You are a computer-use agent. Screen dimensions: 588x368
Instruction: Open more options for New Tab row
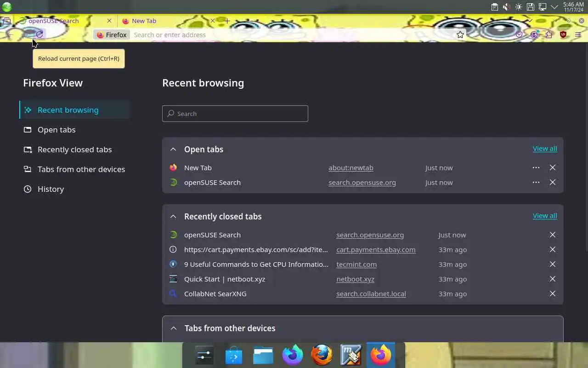click(536, 168)
